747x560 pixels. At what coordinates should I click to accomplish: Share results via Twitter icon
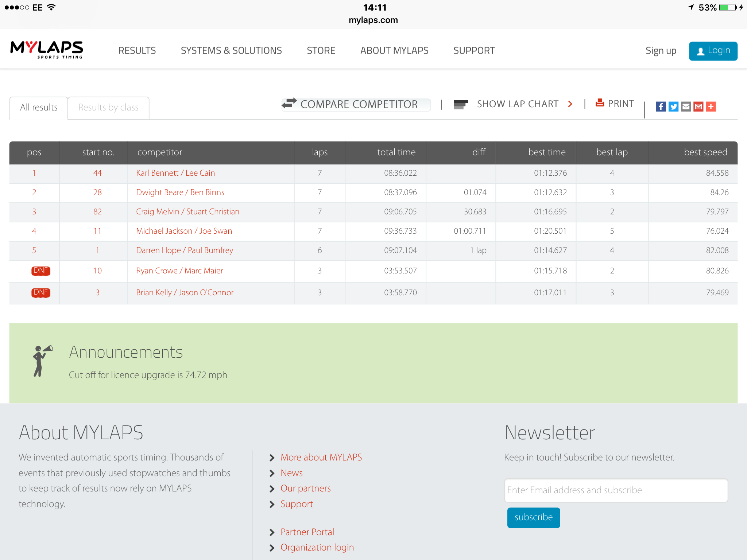[x=673, y=106]
